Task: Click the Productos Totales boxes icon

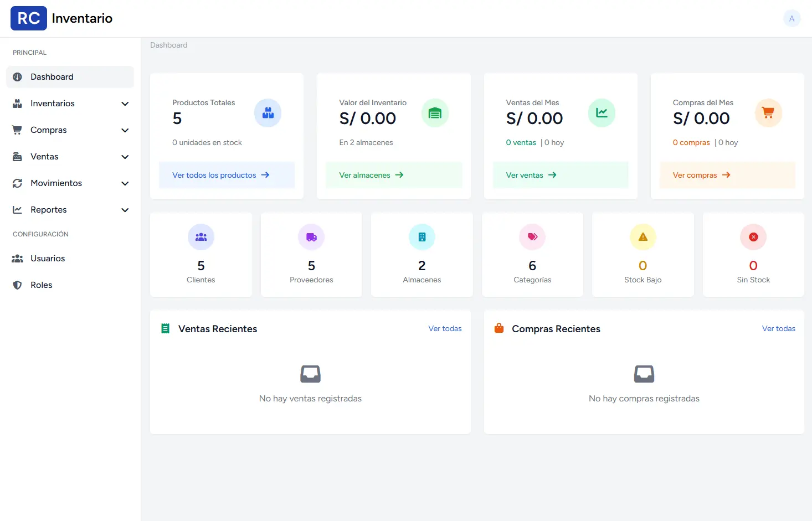Action: tap(268, 113)
